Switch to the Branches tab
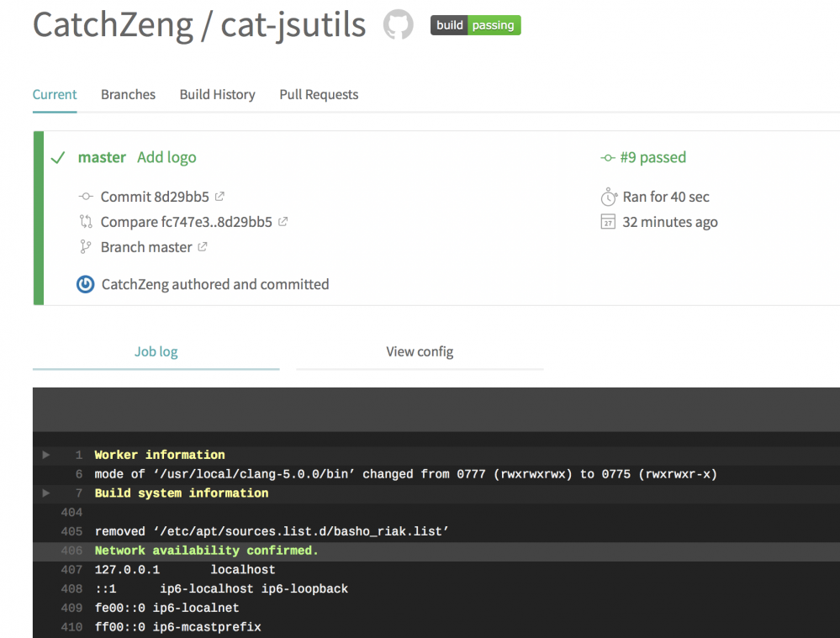The image size is (840, 638). (x=128, y=95)
